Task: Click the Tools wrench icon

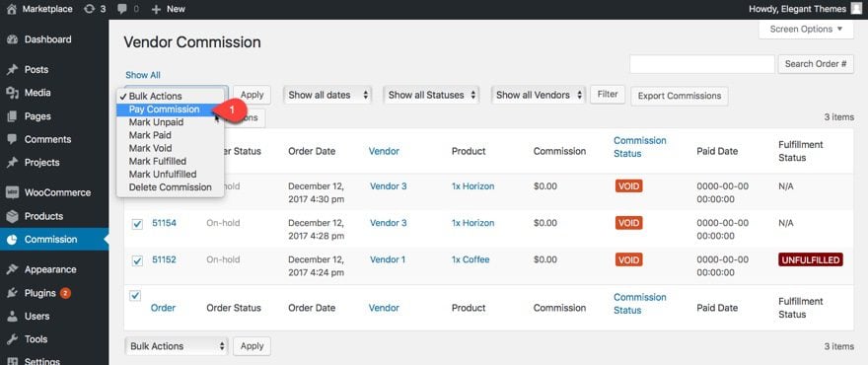Action: coord(12,339)
